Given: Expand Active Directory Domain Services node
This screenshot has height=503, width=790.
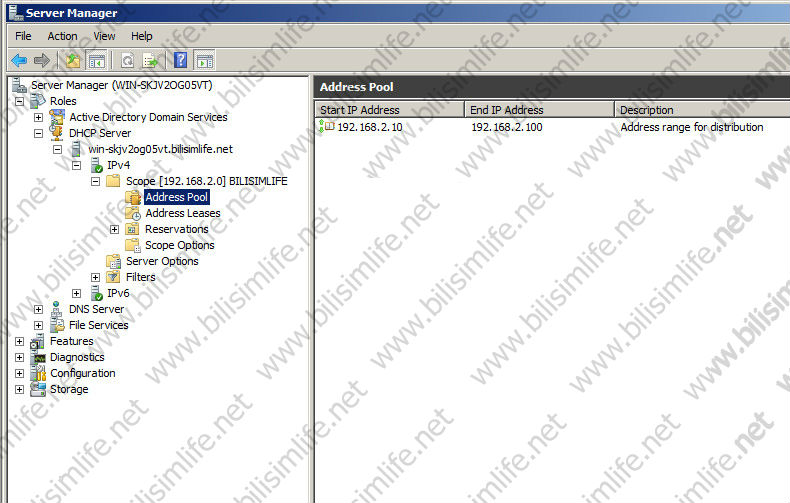Looking at the screenshot, I should 38,117.
